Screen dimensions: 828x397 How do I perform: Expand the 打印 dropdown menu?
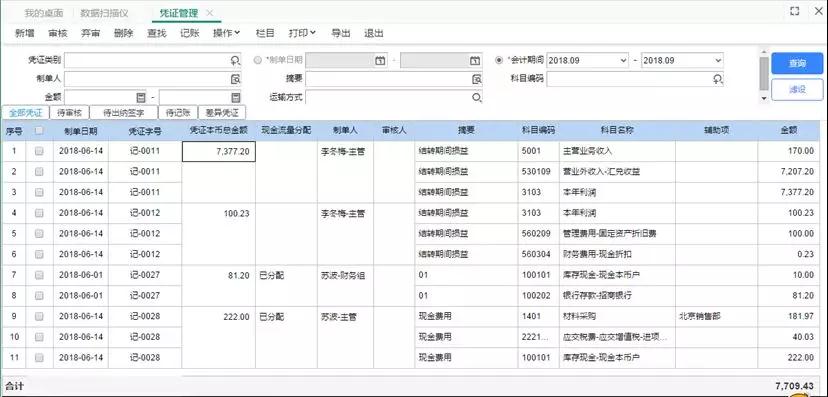pyautogui.click(x=302, y=33)
